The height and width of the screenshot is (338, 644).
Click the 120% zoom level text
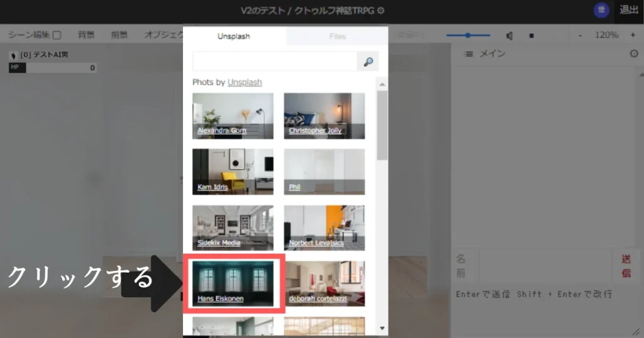[607, 35]
